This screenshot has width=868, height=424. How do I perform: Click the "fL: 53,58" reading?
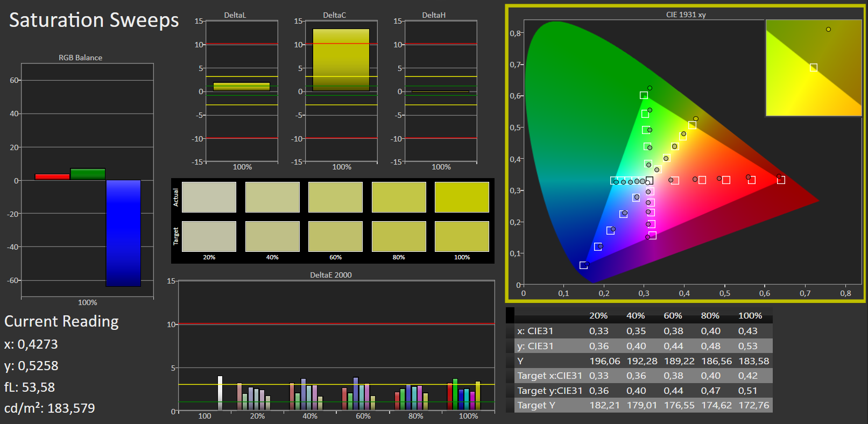[x=30, y=387]
